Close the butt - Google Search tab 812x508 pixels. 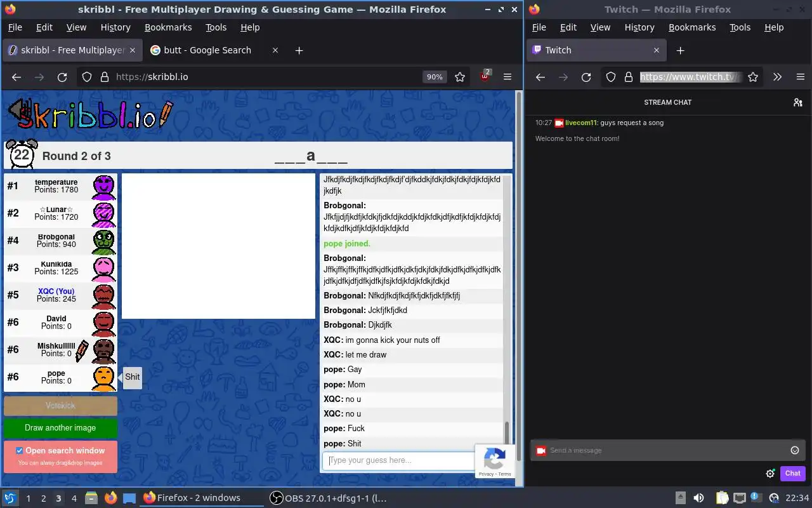click(x=275, y=50)
